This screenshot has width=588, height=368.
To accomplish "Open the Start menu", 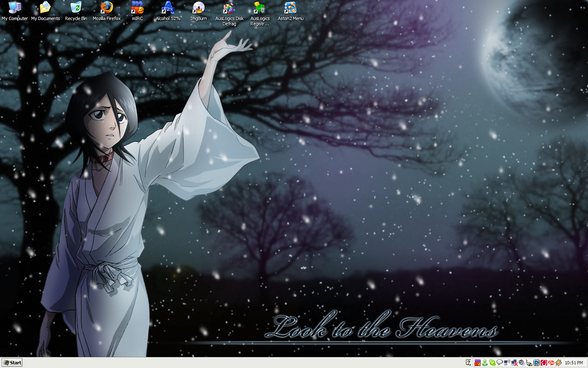I will coord(12,363).
